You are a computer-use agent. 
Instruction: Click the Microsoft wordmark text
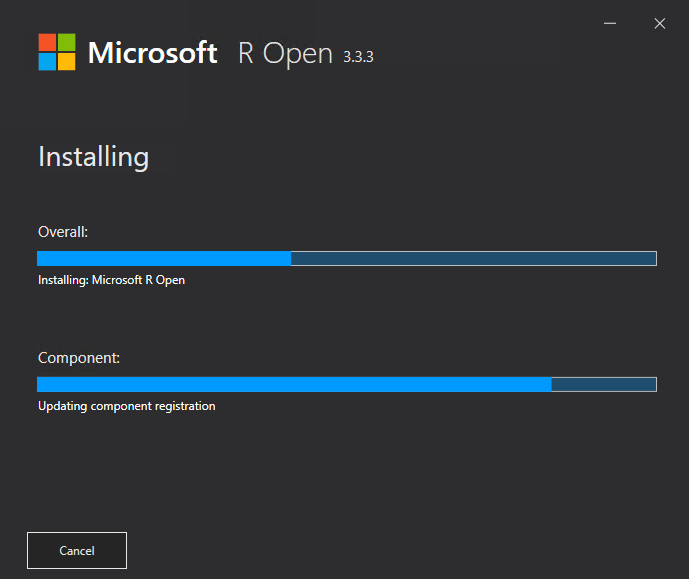[152, 53]
